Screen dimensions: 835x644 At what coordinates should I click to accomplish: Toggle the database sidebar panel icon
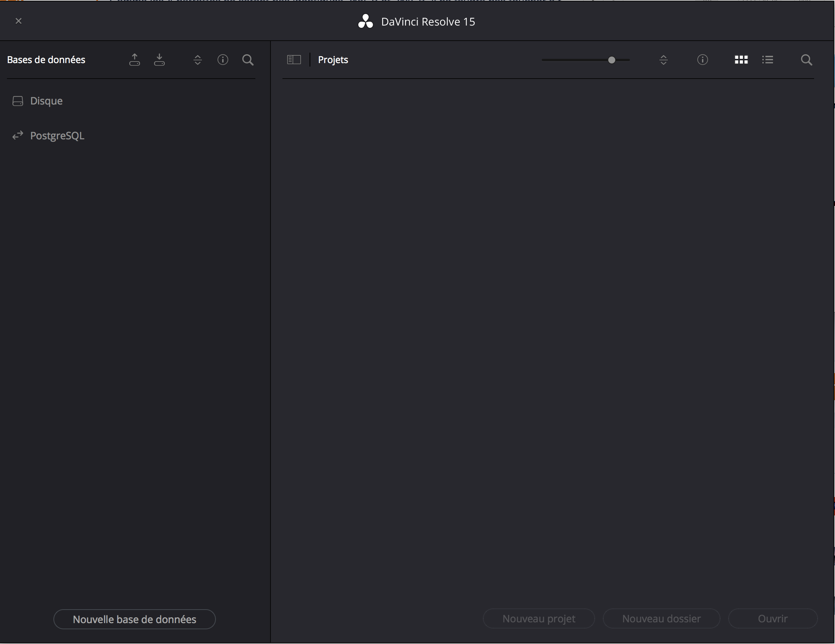(294, 60)
